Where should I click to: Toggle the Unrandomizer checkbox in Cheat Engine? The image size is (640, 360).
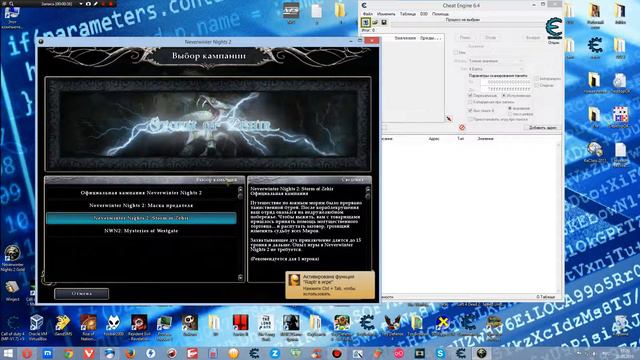point(537,78)
